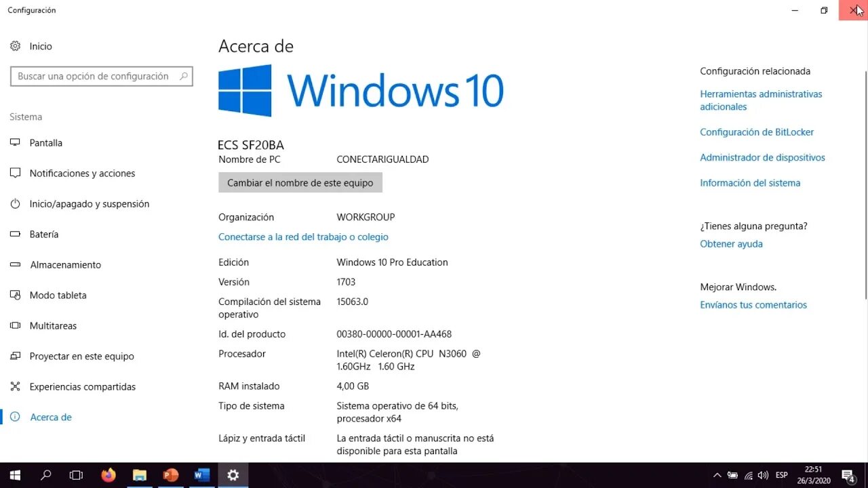The width and height of the screenshot is (868, 488).
Task: Click Cambiar el nombre de este equipo
Action: tap(300, 183)
